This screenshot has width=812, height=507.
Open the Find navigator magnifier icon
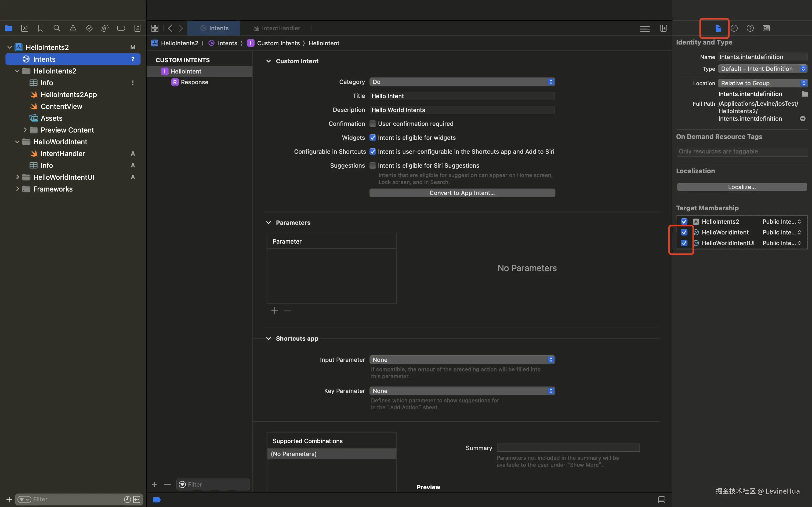pyautogui.click(x=57, y=28)
